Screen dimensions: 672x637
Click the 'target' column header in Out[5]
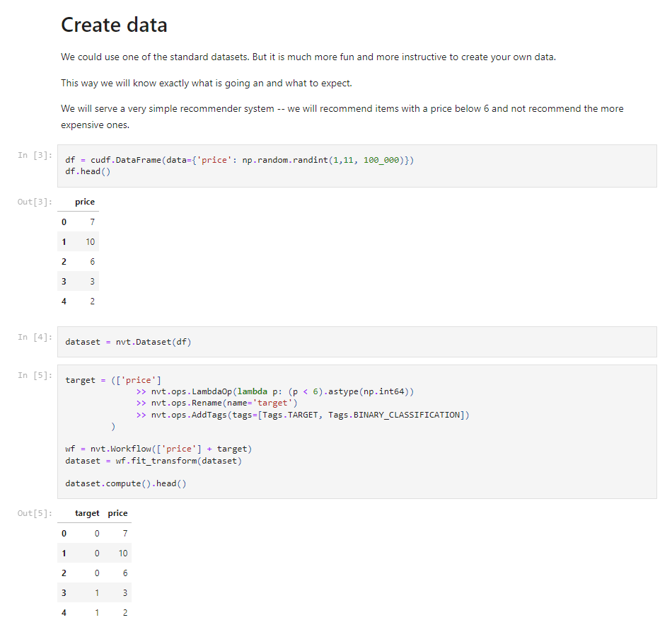coord(87,513)
